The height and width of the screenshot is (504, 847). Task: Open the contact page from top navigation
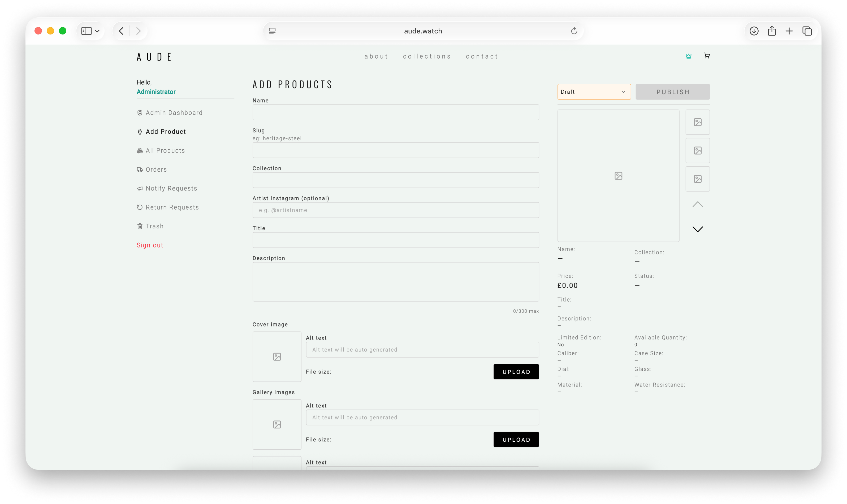pos(482,56)
